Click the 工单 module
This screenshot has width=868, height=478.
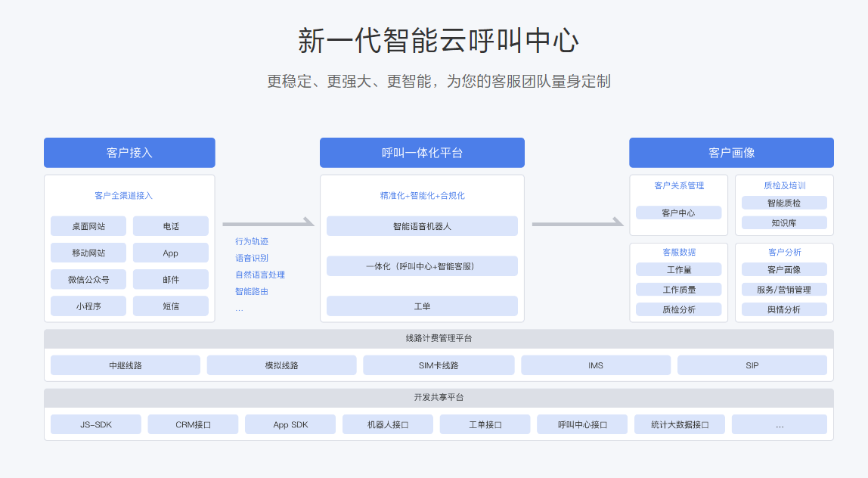(x=422, y=306)
